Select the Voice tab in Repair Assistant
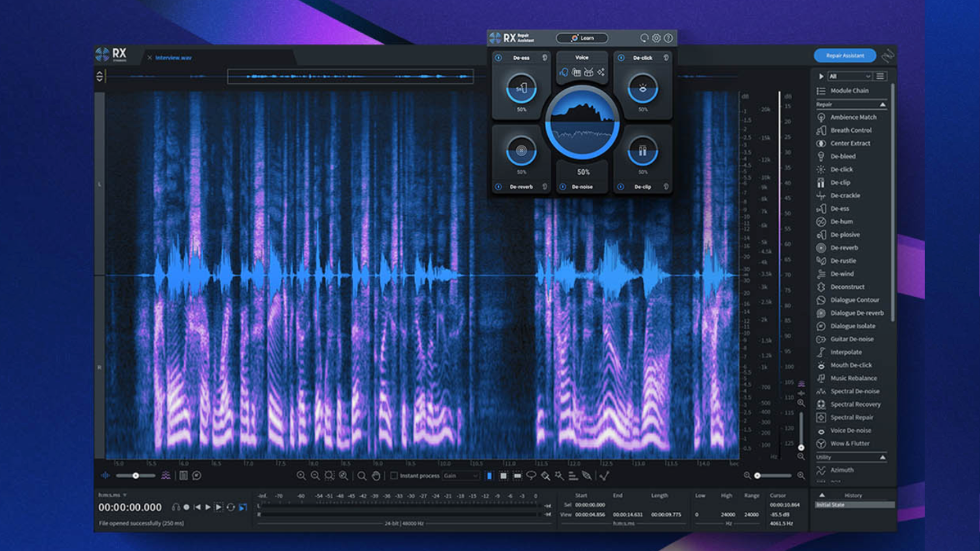The height and width of the screenshot is (551, 980). pyautogui.click(x=580, y=57)
